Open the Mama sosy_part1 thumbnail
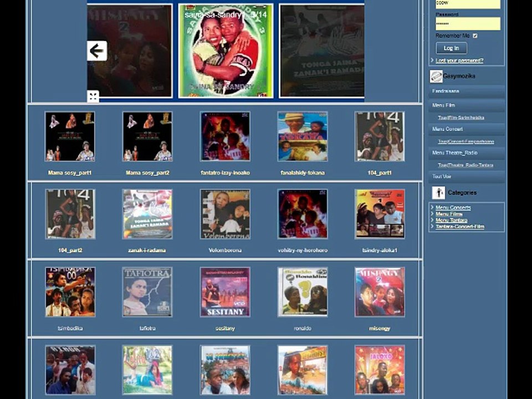The height and width of the screenshot is (399, 532). click(x=70, y=136)
